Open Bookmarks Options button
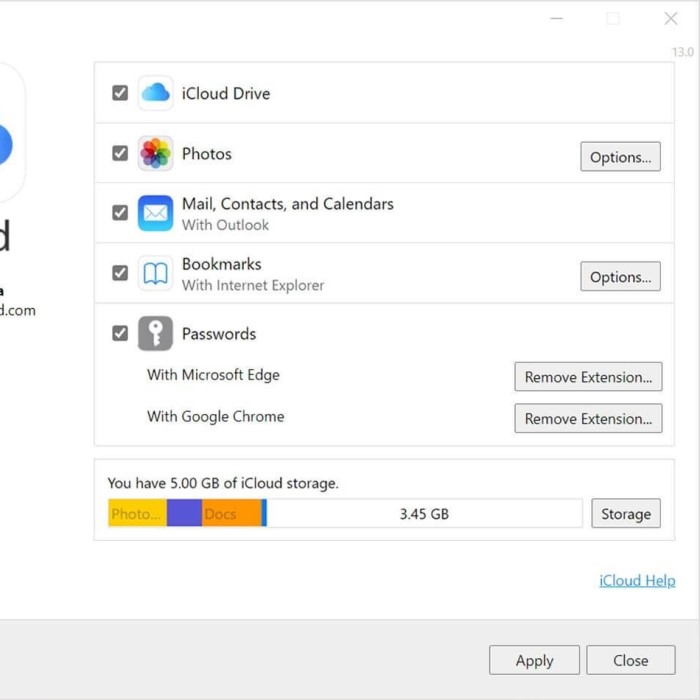 [620, 276]
